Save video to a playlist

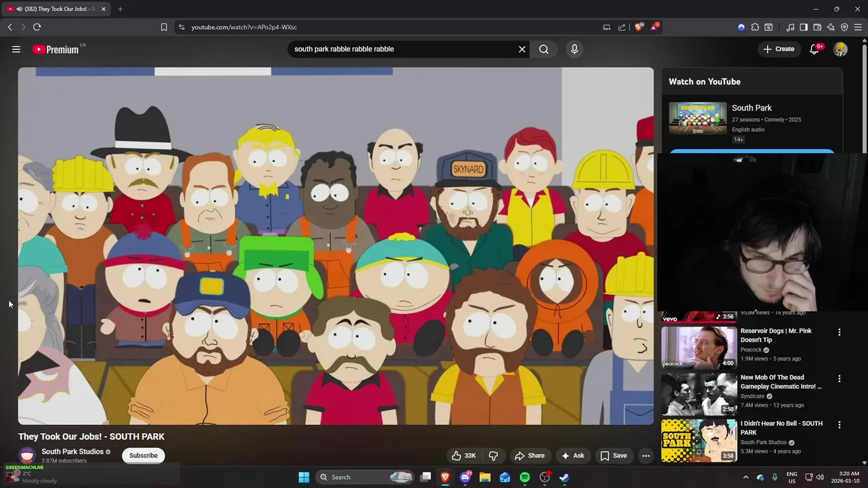pos(614,455)
